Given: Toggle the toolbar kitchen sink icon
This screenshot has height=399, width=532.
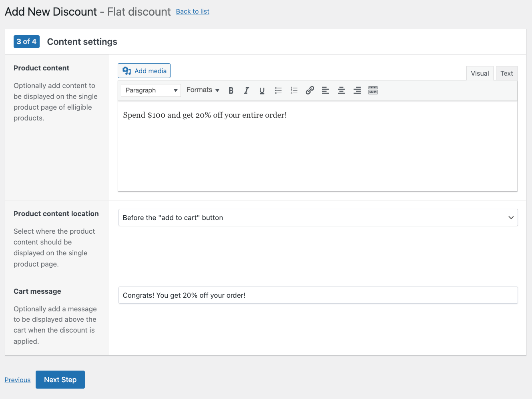Looking at the screenshot, I should 373,90.
